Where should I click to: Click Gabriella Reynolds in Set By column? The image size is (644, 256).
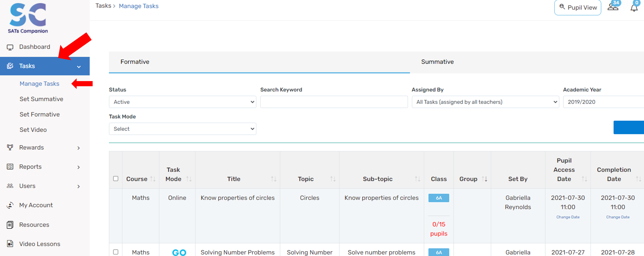tap(518, 203)
